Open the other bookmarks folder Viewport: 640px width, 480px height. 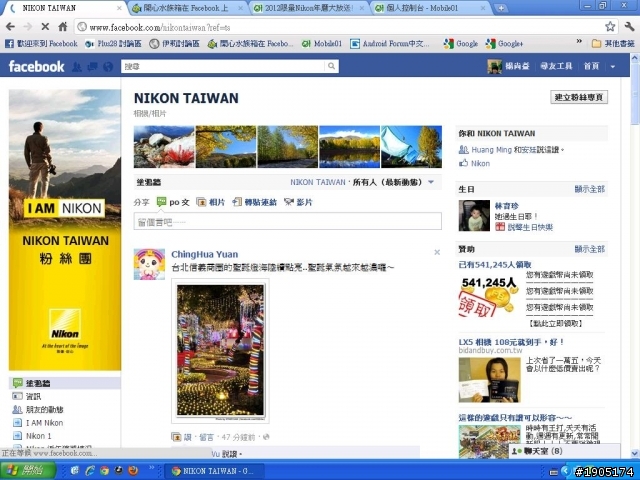tap(613, 43)
